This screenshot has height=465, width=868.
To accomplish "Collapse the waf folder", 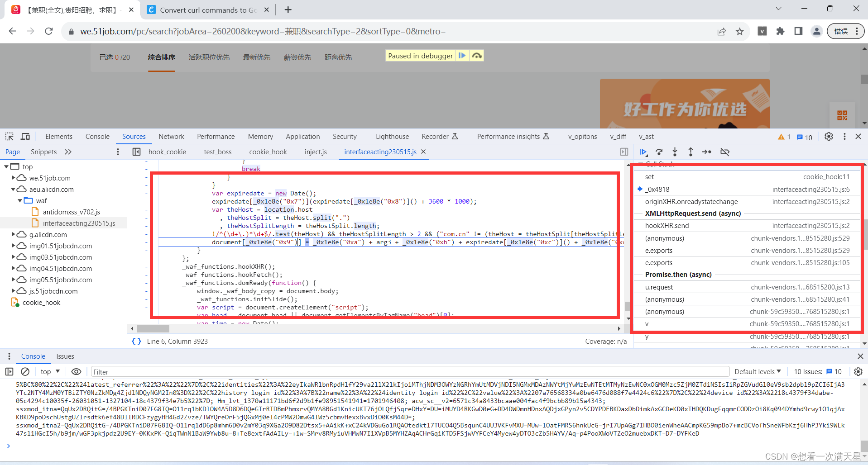I will point(20,200).
